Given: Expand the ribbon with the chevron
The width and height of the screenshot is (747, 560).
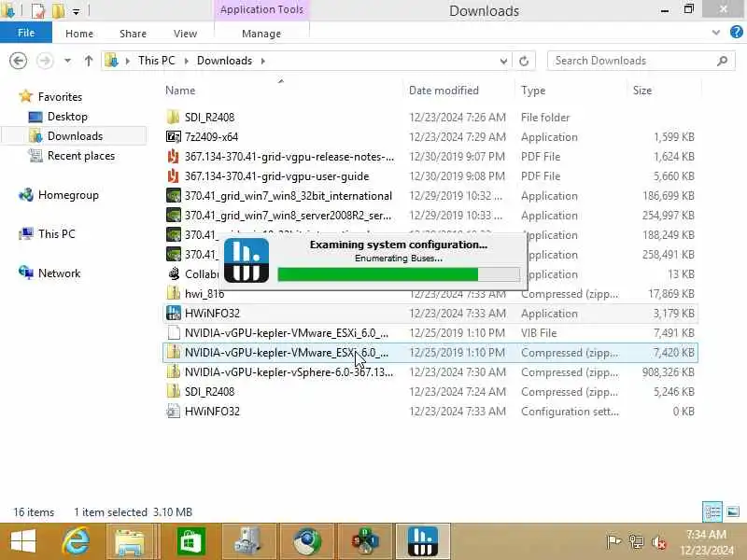Looking at the screenshot, I should point(715,33).
